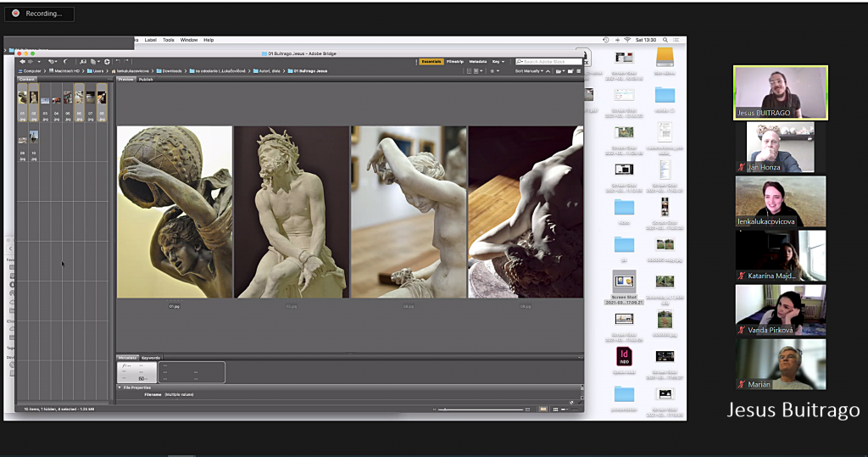Go back with the Bridge back arrow
This screenshot has width=868, height=457.
click(22, 62)
